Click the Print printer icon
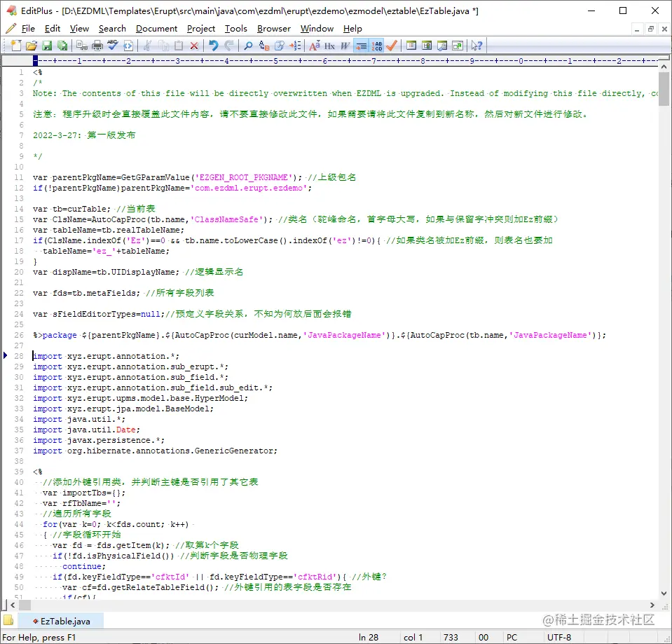672x644 pixels. click(x=97, y=46)
